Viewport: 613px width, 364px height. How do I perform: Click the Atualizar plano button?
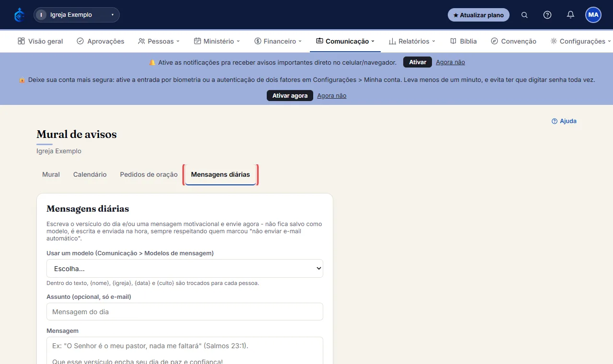click(x=478, y=15)
